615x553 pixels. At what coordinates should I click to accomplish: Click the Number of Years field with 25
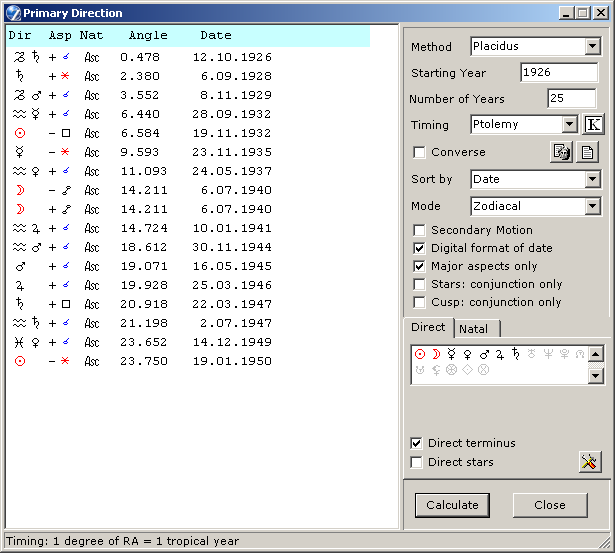click(x=571, y=98)
